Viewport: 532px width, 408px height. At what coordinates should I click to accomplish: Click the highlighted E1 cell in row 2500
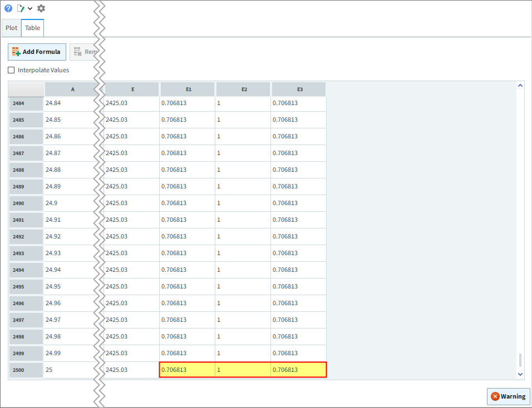188,370
